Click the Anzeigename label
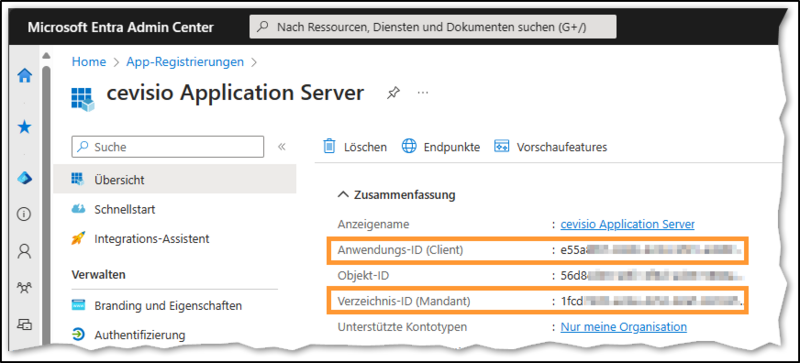The width and height of the screenshot is (800, 363). coord(373,224)
